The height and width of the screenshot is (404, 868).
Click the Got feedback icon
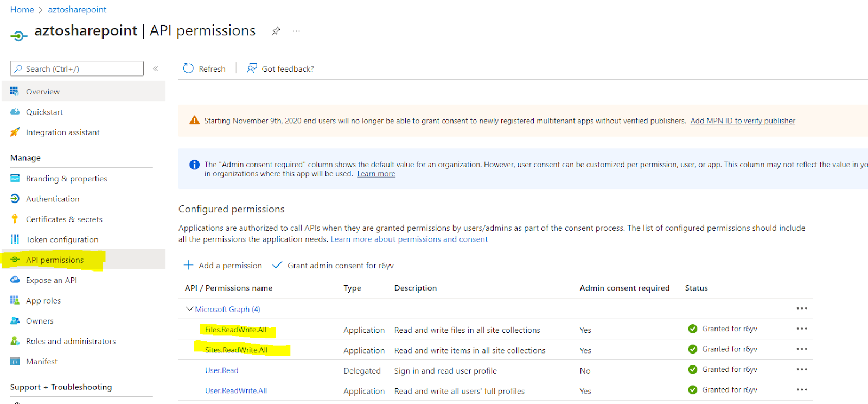[252, 68]
